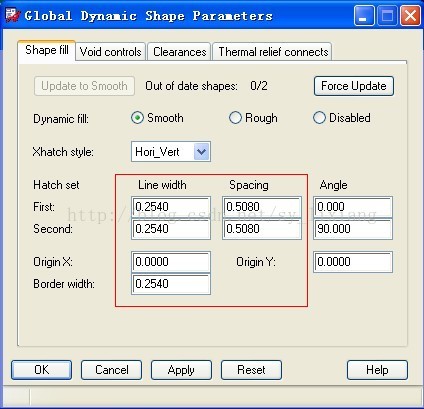Switch to the Shape fill tab
Viewport: 424px width, 409px height.
(47, 50)
